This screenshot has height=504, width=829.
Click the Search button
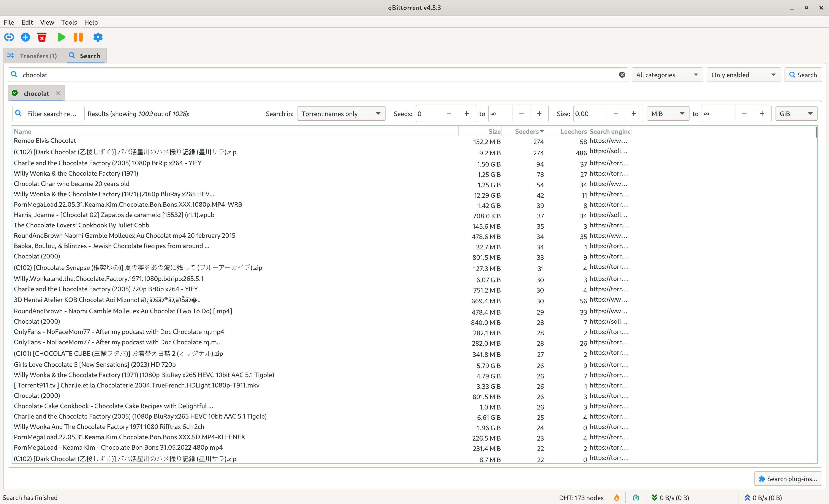pyautogui.click(x=803, y=75)
